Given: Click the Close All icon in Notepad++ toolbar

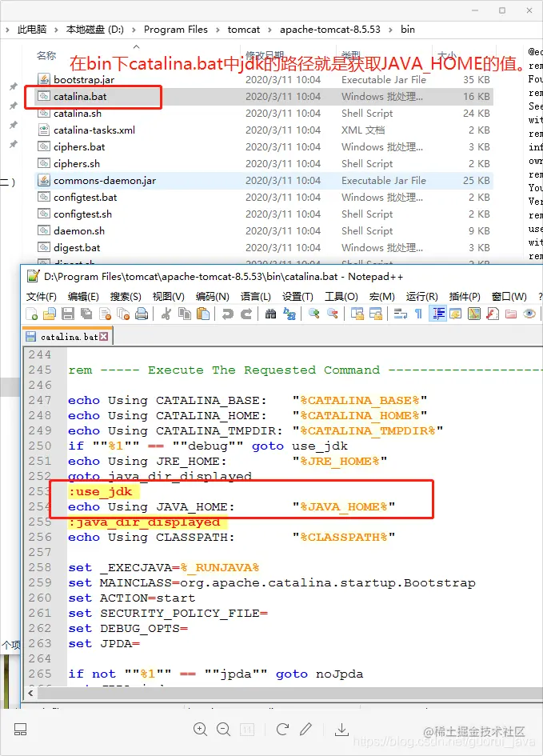Looking at the screenshot, I should click(x=123, y=314).
